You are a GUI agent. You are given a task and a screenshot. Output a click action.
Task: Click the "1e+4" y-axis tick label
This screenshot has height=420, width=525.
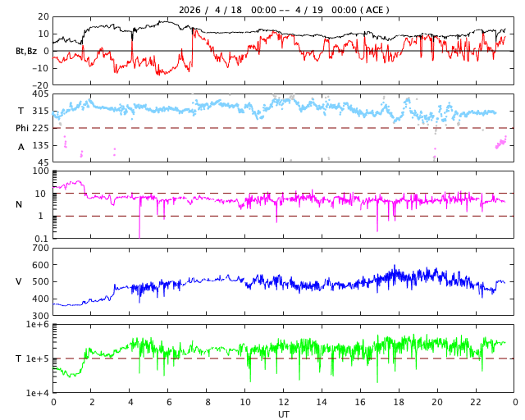(x=38, y=393)
